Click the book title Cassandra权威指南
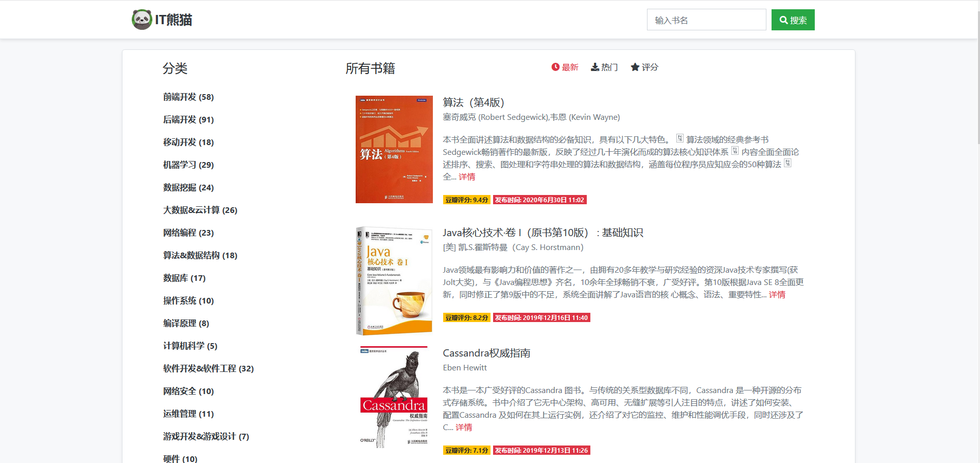 (488, 353)
